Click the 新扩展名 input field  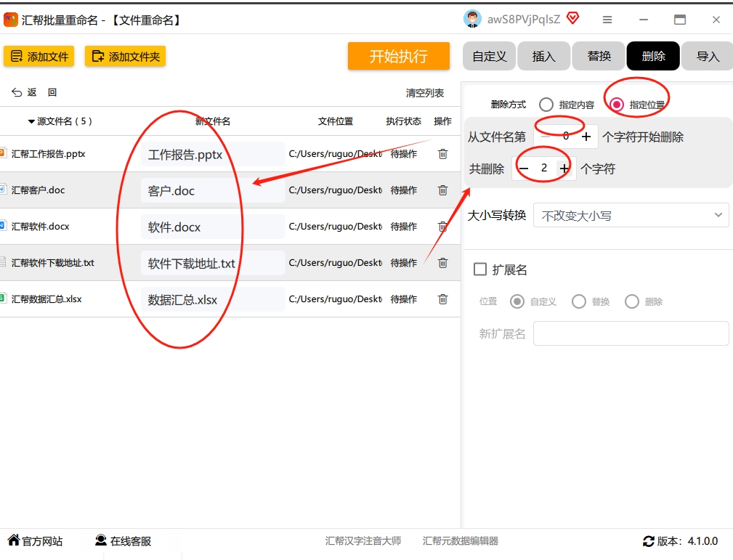[x=631, y=333]
